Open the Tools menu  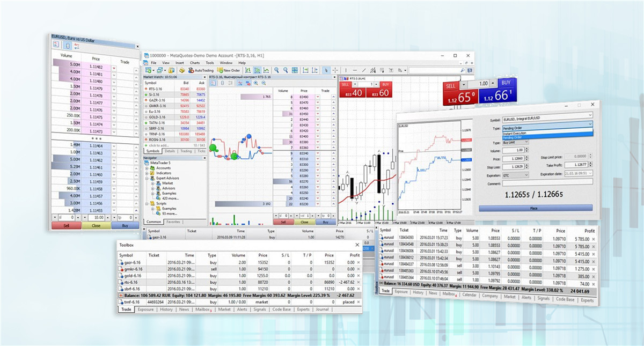[x=210, y=63]
